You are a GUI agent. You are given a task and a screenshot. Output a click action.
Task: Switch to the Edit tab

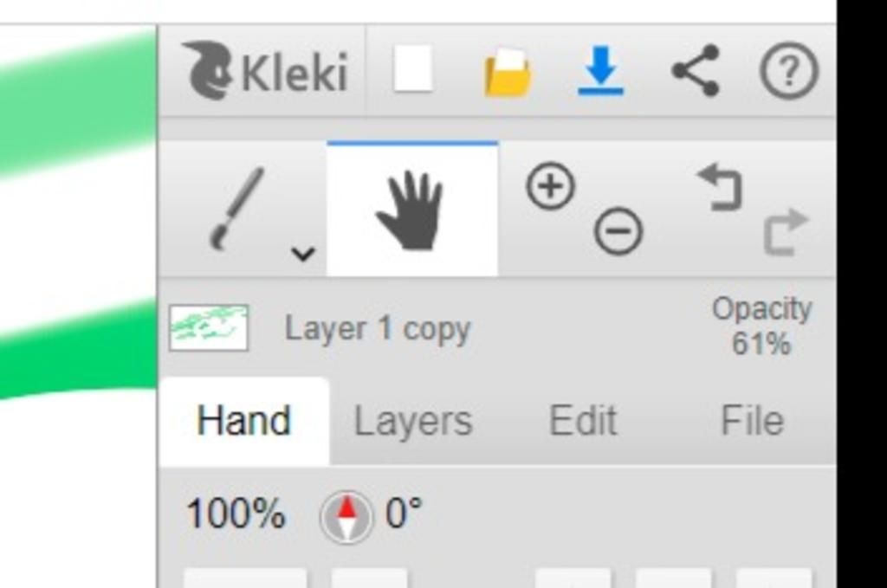(x=583, y=422)
